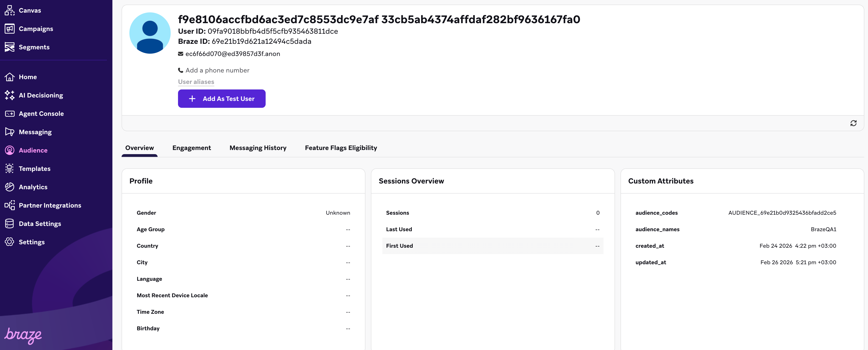The width and height of the screenshot is (868, 350).
Task: Open the Agent Console icon
Action: pos(9,114)
